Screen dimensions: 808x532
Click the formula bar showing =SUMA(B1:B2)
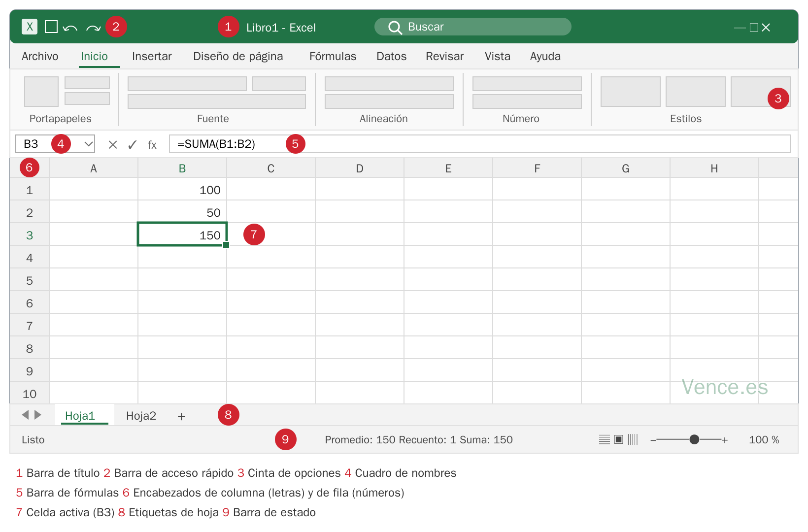pos(479,144)
